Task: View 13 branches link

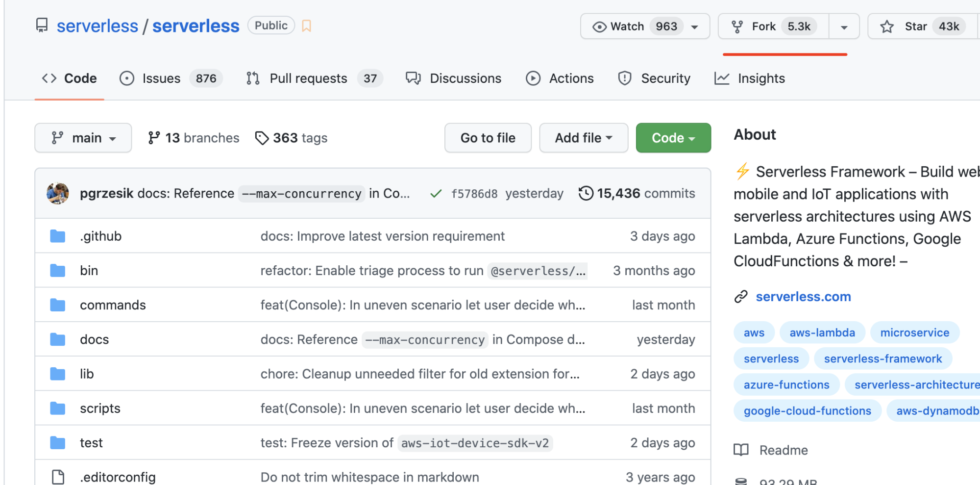Action: (194, 138)
